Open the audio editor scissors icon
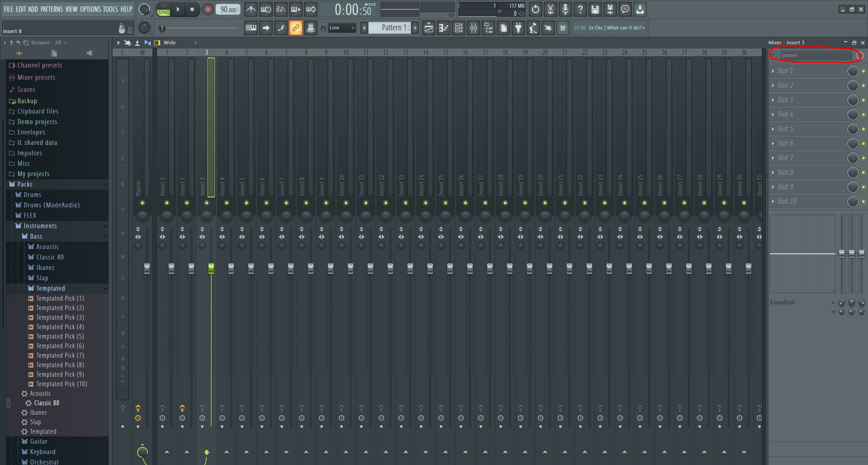Viewport: 868px width, 465px height. pos(550,9)
